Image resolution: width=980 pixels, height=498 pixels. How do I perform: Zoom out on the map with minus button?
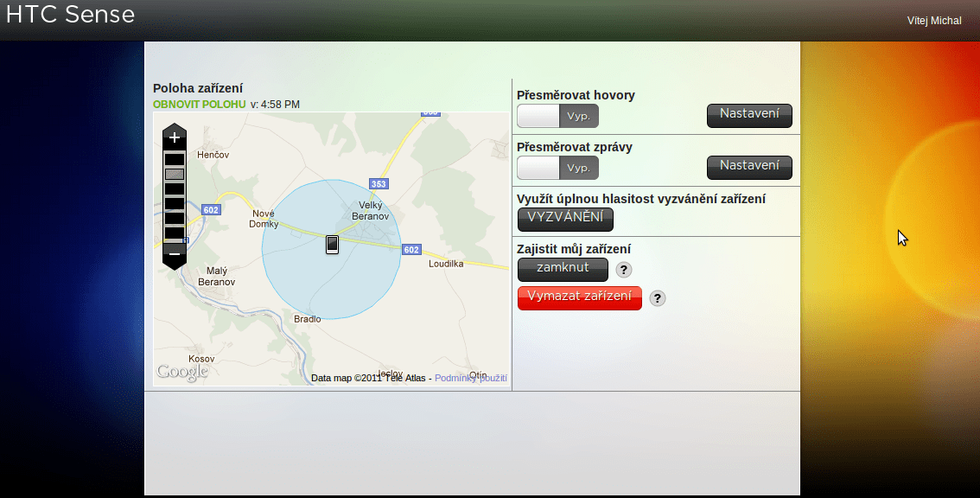[x=175, y=254]
